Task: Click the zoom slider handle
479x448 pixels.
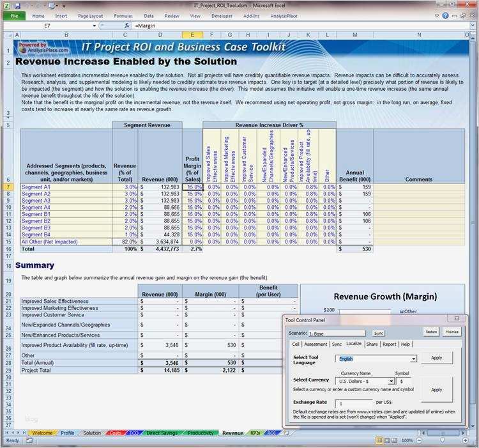Action: pos(443,441)
